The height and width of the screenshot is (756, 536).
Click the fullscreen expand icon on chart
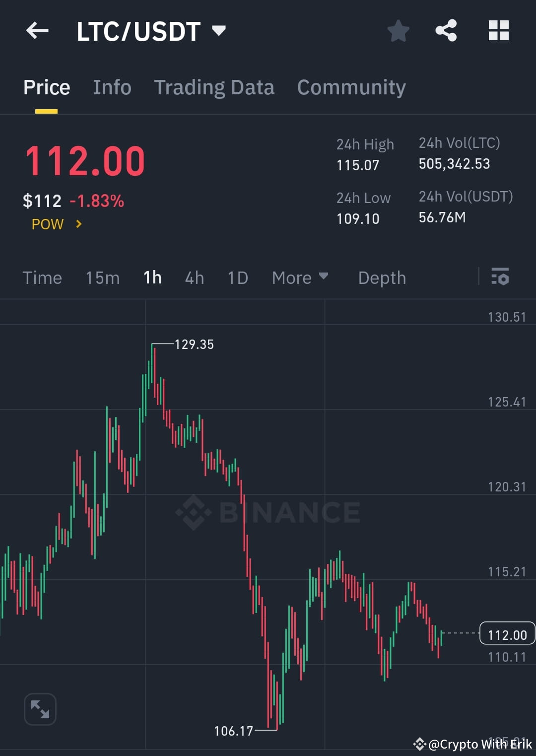40,709
